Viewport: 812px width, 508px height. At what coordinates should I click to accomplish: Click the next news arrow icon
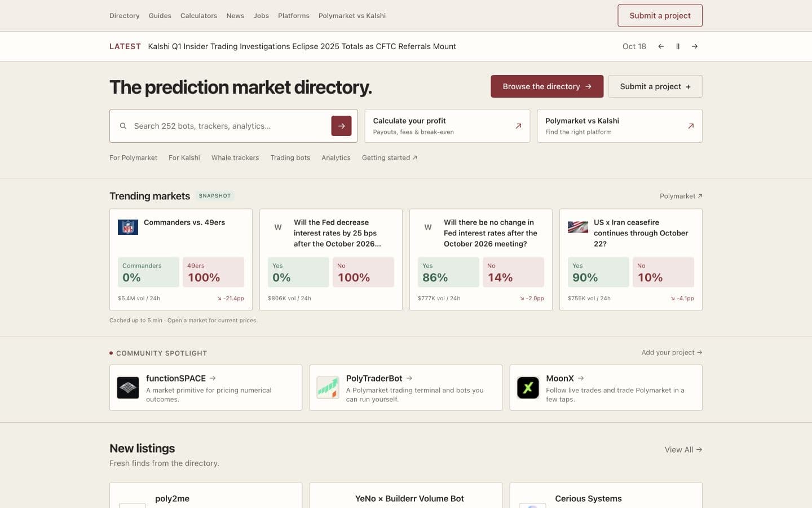[695, 46]
